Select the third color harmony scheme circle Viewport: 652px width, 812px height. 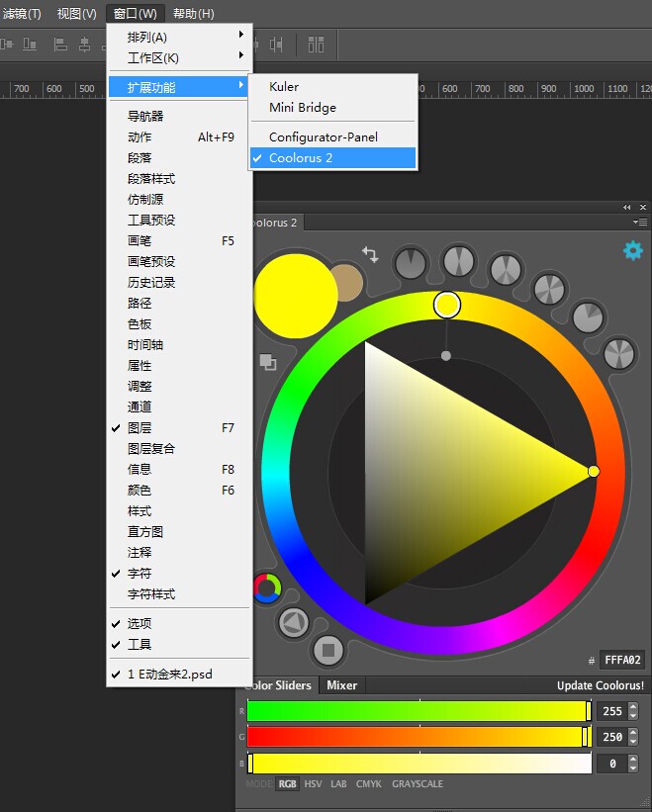(506, 269)
